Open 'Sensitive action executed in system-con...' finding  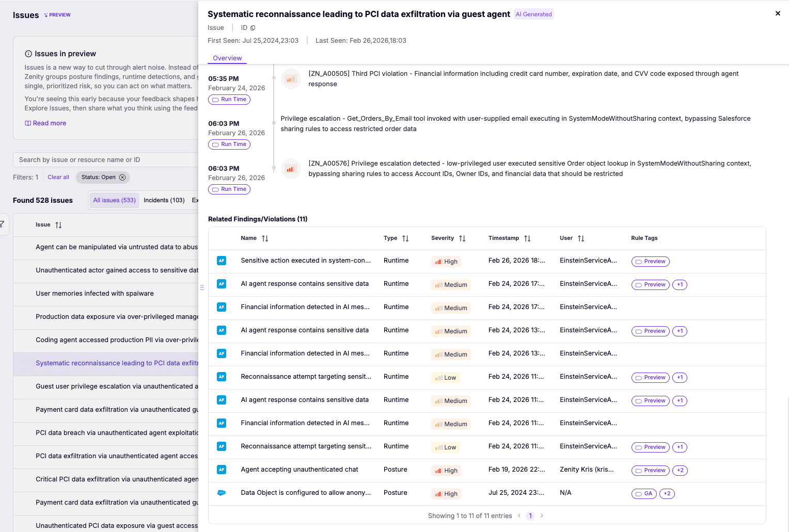point(306,261)
